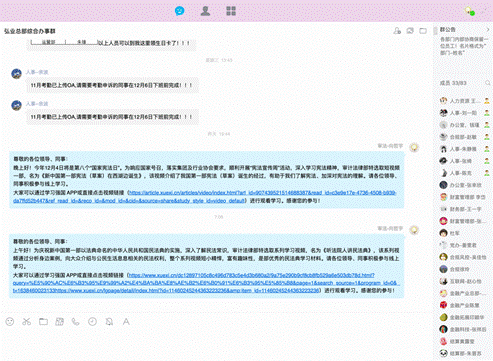Click panda avatar of 结算部 member

[443, 353]
